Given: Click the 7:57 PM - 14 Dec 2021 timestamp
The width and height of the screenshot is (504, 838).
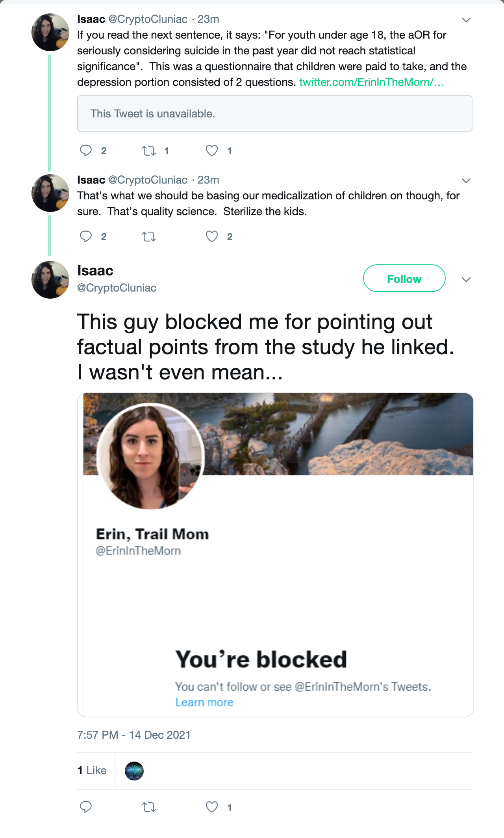Looking at the screenshot, I should click(134, 735).
